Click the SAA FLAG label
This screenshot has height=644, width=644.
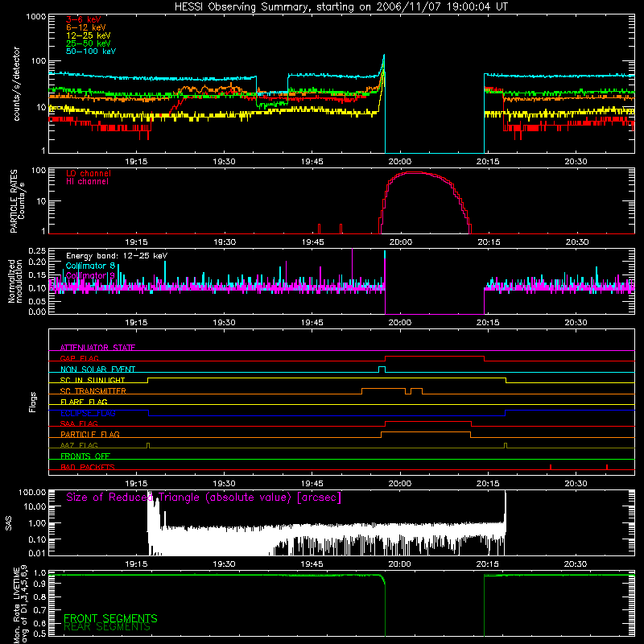(x=79, y=423)
